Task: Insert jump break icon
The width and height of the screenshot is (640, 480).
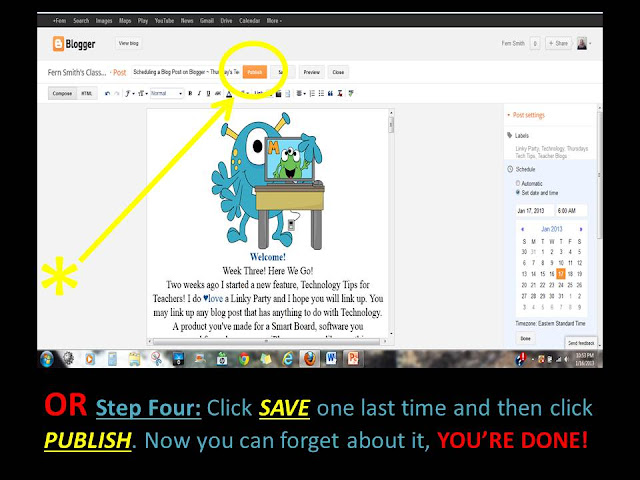Action: pyautogui.click(x=288, y=93)
